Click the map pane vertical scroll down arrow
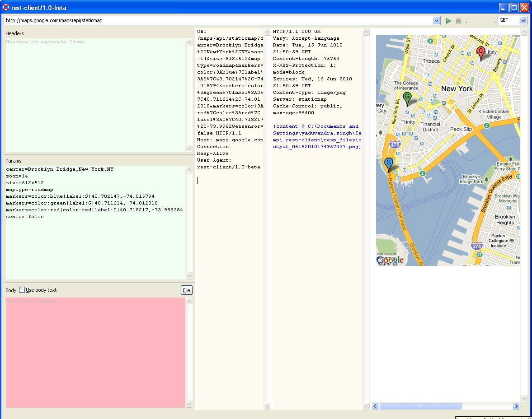 coord(524,398)
